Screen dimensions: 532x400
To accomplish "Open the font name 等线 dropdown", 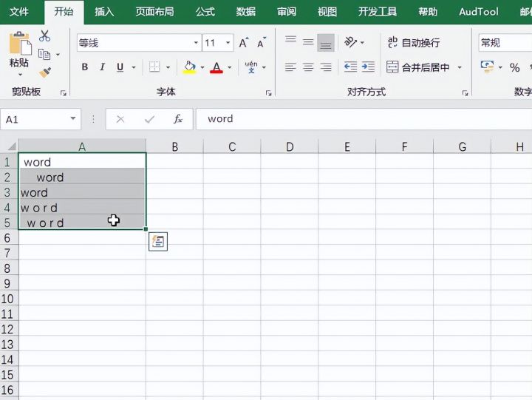I will (x=196, y=43).
